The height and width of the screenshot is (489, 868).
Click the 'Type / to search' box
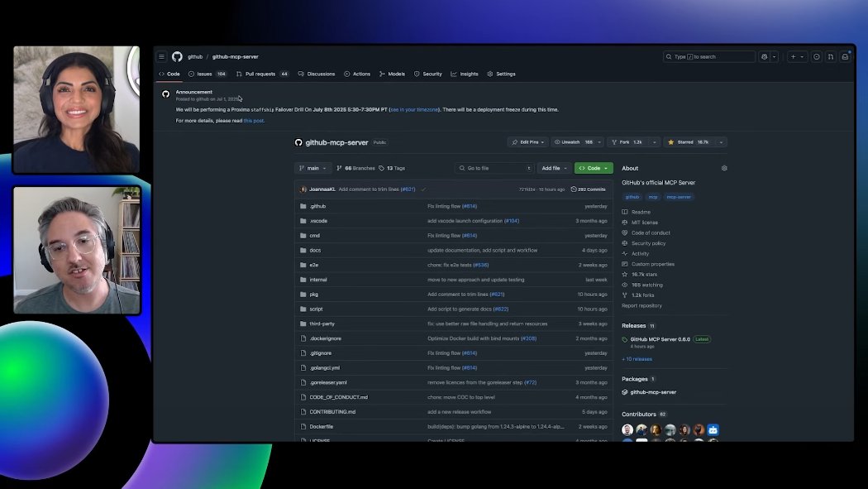click(x=709, y=56)
